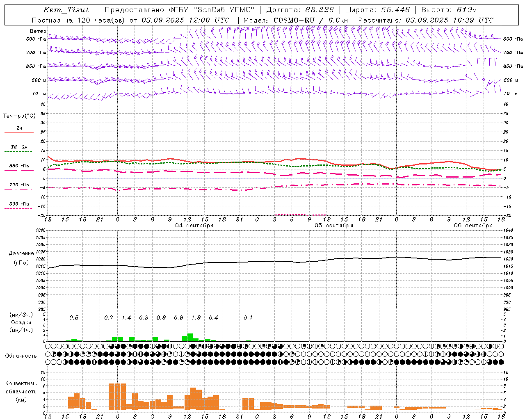Click the 0.3 three-hour precipitation value
The image size is (525, 420).
(x=144, y=318)
